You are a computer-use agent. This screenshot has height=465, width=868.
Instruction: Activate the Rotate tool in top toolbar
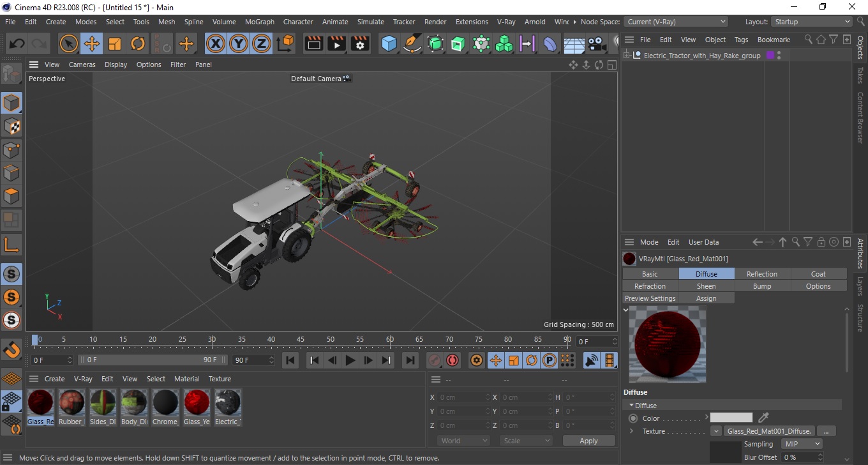[x=138, y=44]
